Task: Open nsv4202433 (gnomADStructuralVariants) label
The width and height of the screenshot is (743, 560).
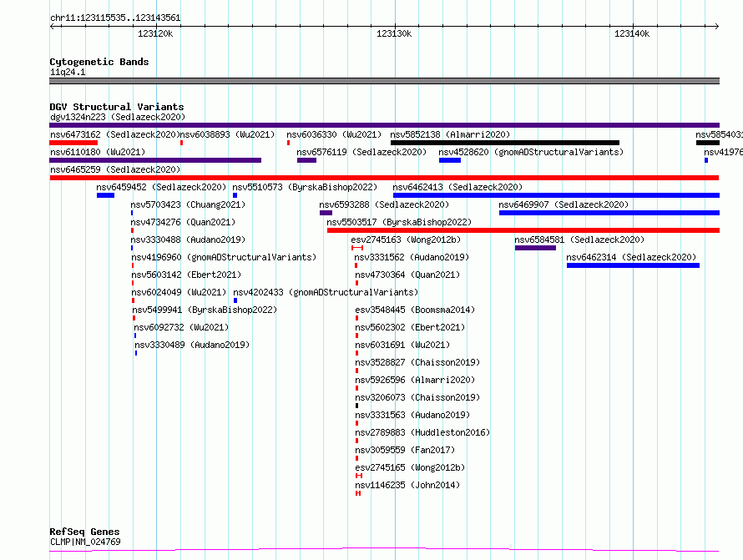Action: [x=326, y=292]
